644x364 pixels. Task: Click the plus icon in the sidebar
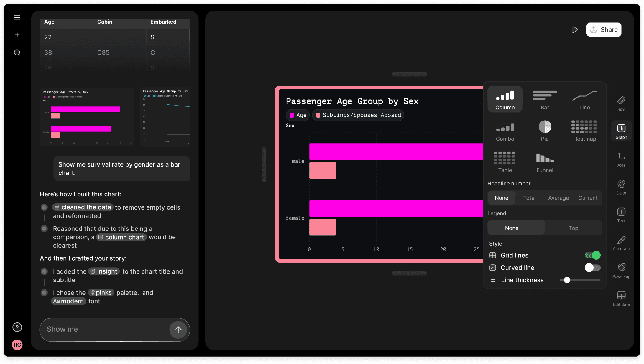17,35
